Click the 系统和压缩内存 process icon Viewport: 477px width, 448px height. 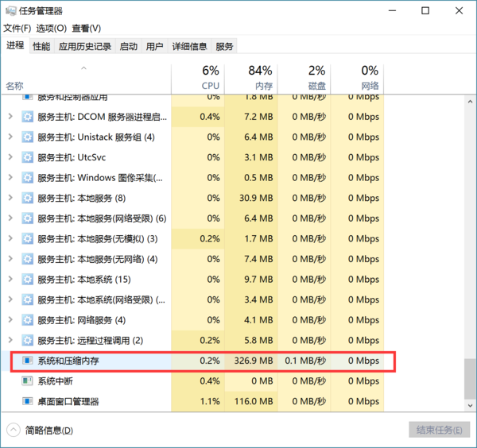[x=27, y=361]
